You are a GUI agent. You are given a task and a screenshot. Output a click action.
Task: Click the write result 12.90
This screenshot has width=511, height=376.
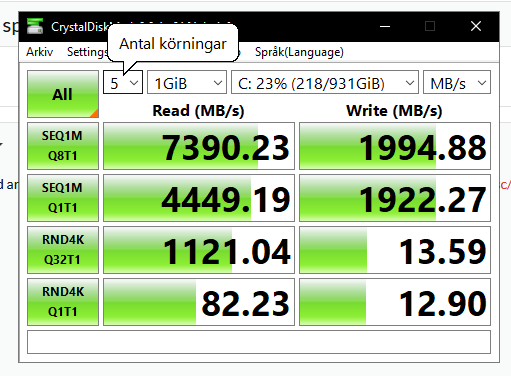[395, 302]
